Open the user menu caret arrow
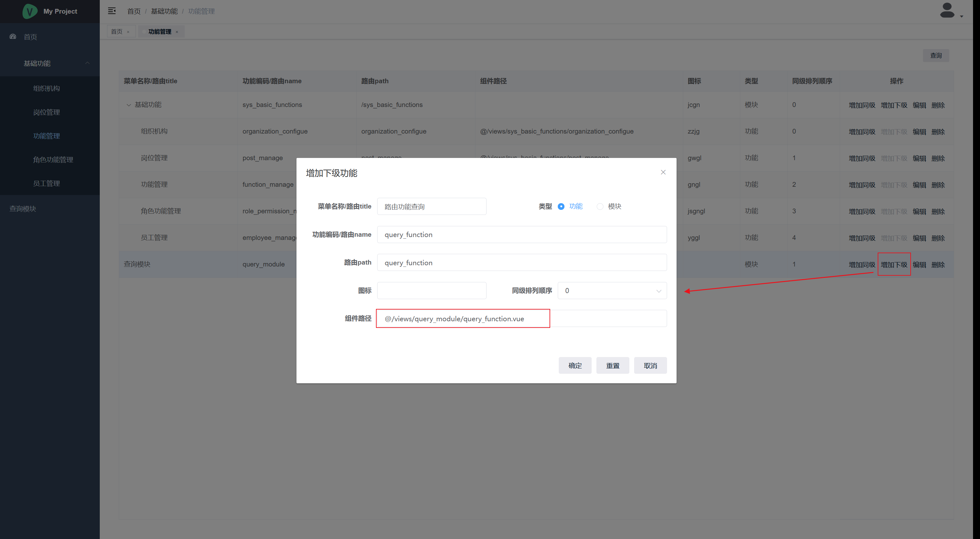The width and height of the screenshot is (980, 539). click(x=961, y=16)
